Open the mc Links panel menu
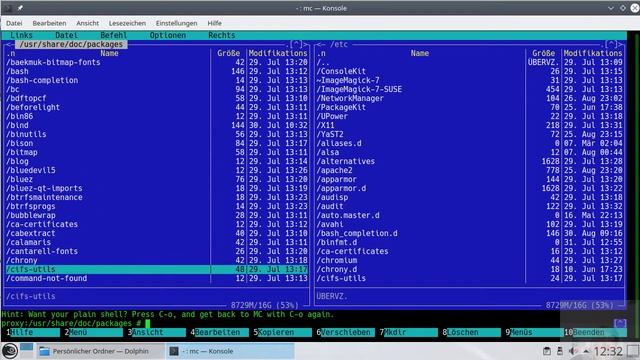Image resolution: width=640 pixels, height=360 pixels. point(21,36)
